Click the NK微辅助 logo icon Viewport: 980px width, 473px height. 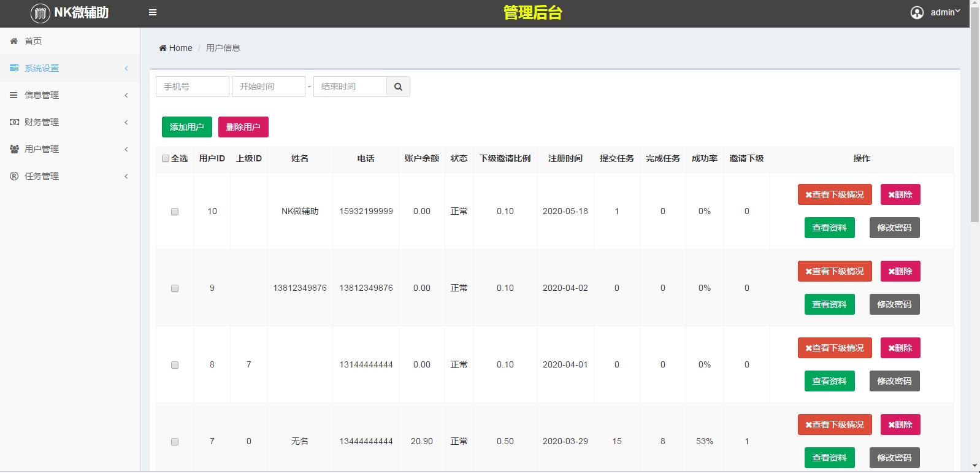pyautogui.click(x=40, y=13)
